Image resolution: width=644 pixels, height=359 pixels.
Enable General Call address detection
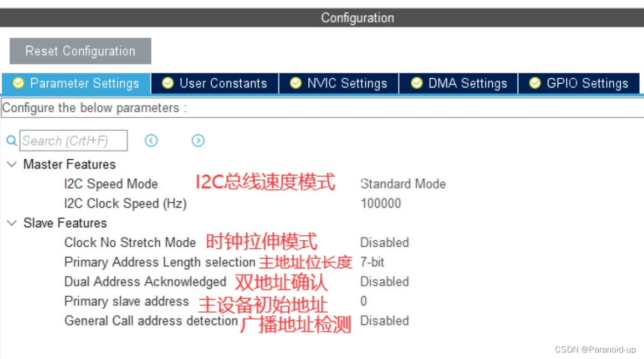pyautogui.click(x=384, y=321)
